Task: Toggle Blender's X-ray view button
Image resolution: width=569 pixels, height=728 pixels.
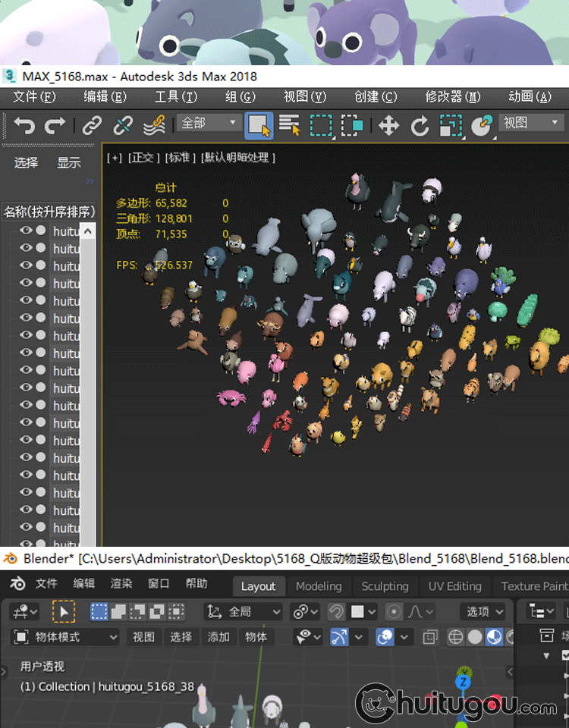Action: tap(430, 637)
